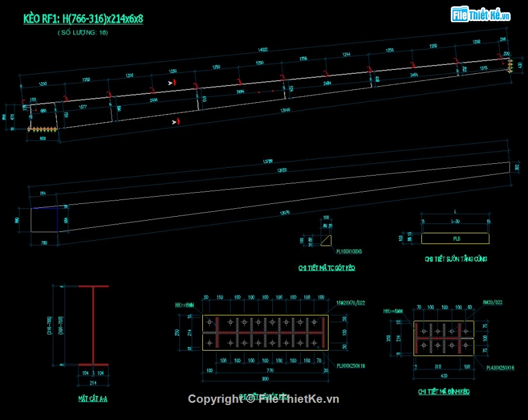Click the "14022" overall length dimension

click(x=263, y=49)
